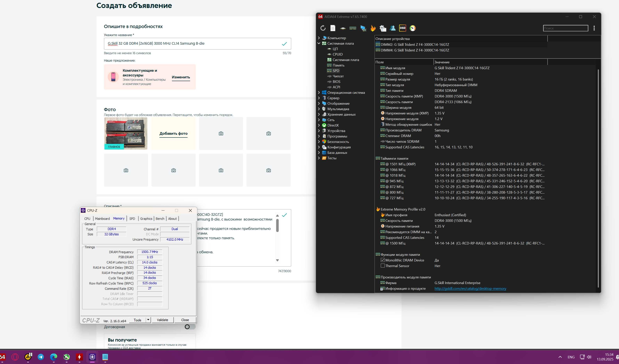Show hidden system tray icons chevron
The image size is (619, 364).
click(x=560, y=357)
